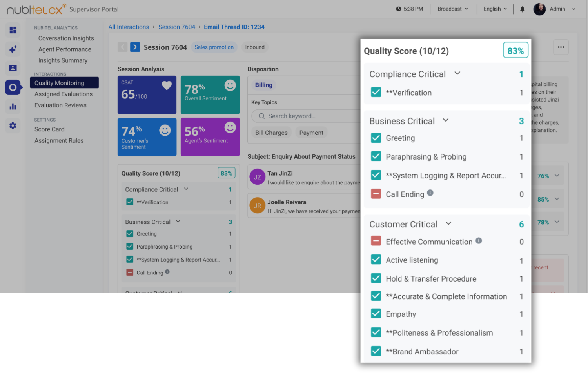The width and height of the screenshot is (588, 387).
Task: Toggle the Active listening checkbox
Action: click(376, 260)
